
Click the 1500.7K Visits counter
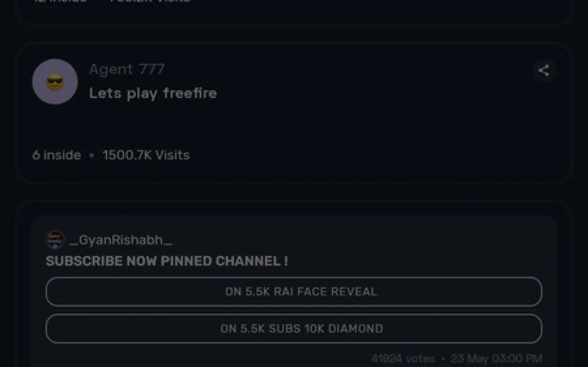point(146,155)
